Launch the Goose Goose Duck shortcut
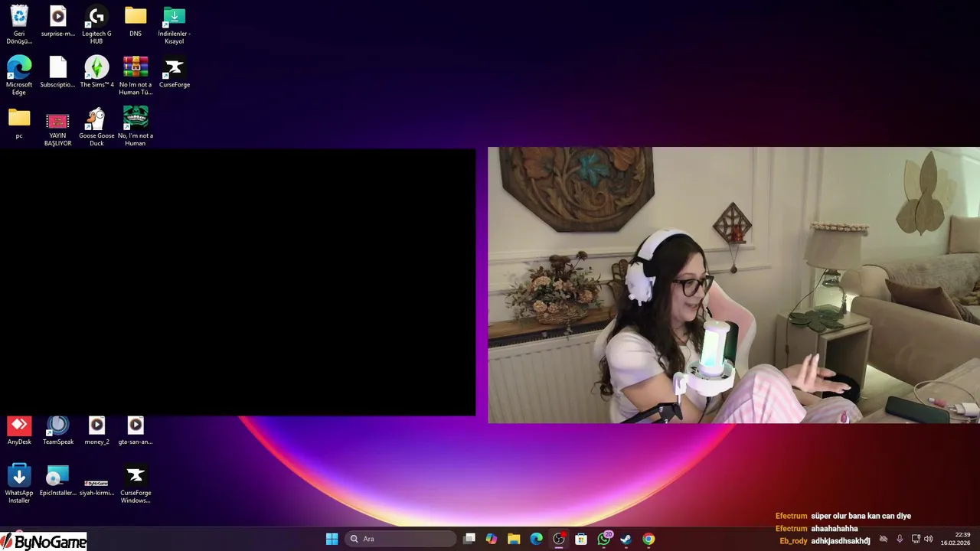Viewport: 980px width, 551px height. [96, 127]
